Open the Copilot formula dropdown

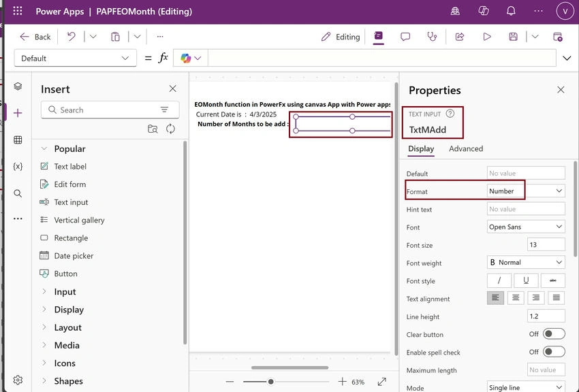[x=191, y=59]
